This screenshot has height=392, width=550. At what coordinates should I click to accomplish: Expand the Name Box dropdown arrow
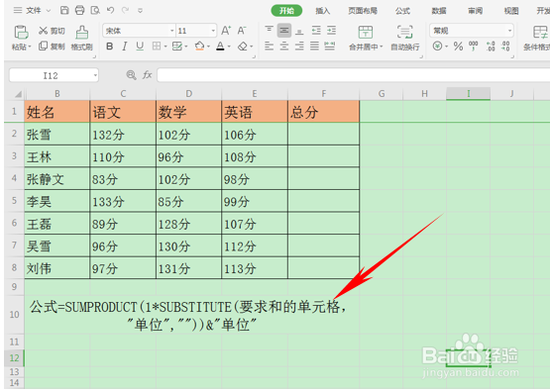point(95,75)
